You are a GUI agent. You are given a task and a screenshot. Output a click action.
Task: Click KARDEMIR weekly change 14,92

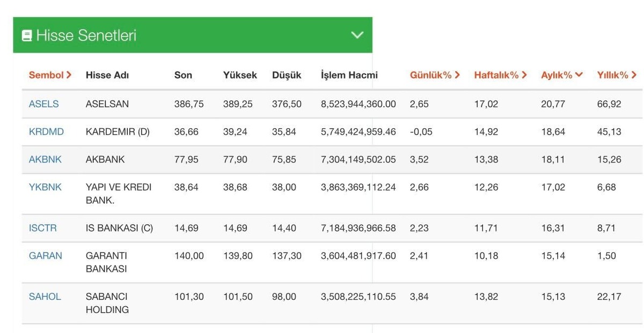pyautogui.click(x=486, y=132)
